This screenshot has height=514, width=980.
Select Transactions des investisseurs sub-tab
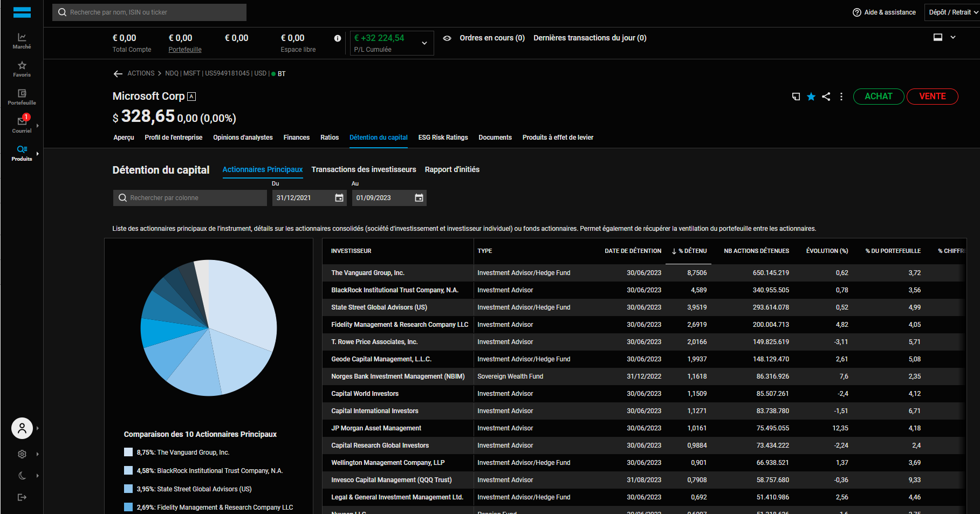(x=364, y=169)
